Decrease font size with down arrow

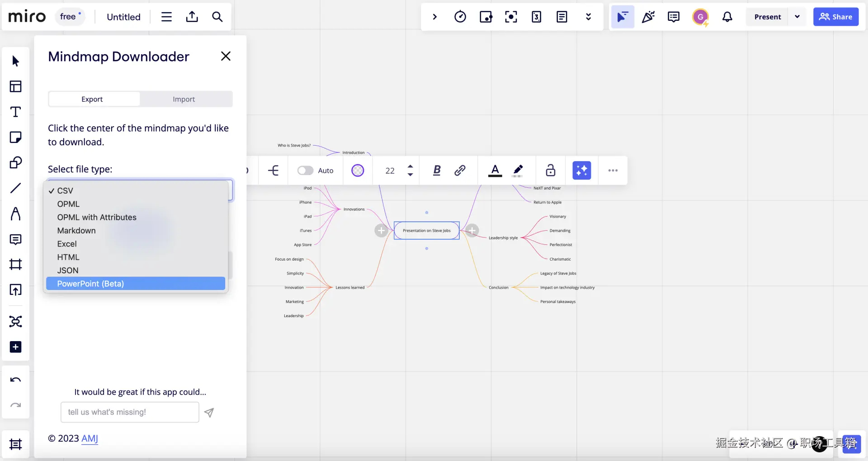point(410,175)
